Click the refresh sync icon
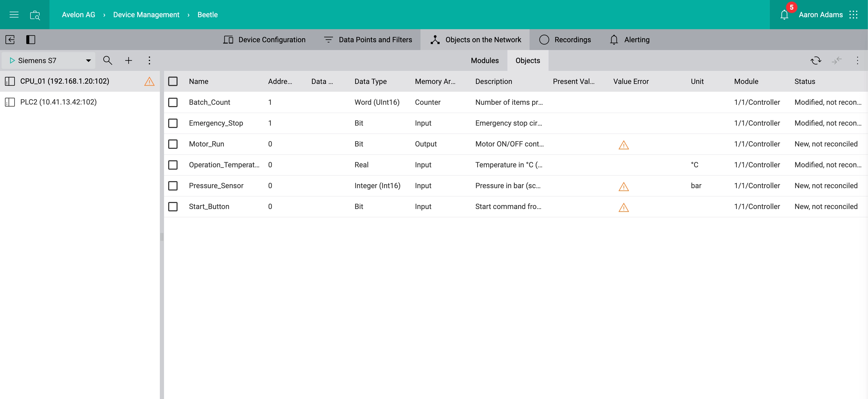The width and height of the screenshot is (868, 399). [816, 60]
